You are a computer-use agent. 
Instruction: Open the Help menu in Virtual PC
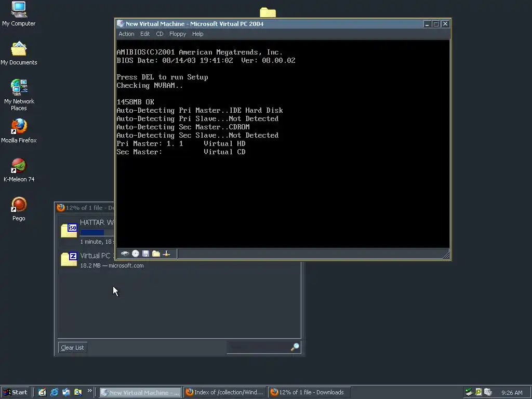coord(197,34)
